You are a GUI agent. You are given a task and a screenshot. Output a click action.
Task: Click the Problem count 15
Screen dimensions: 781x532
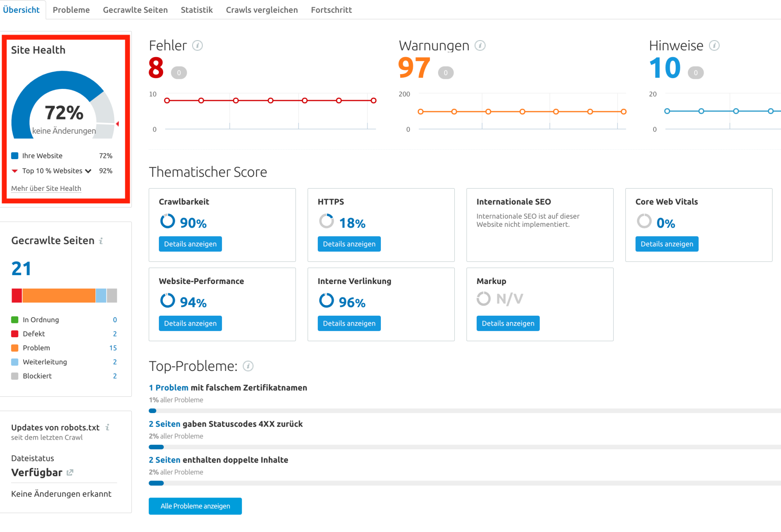[x=113, y=348]
